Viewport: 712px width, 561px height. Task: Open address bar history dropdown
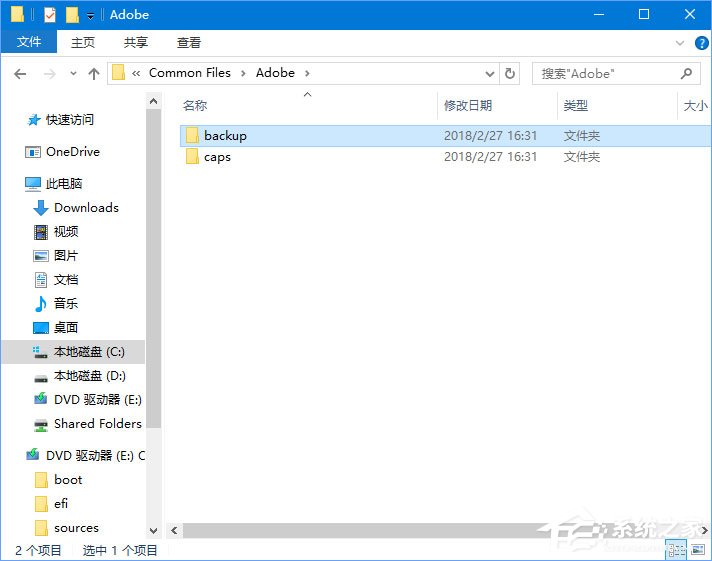click(490, 74)
